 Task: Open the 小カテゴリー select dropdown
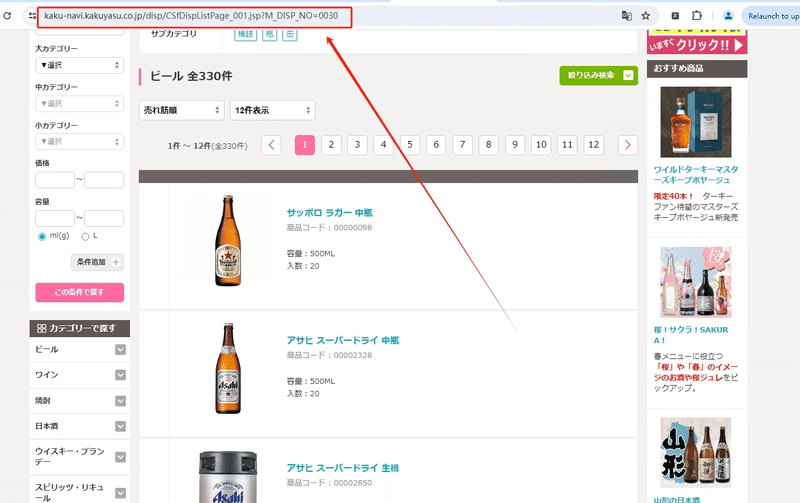(80, 141)
